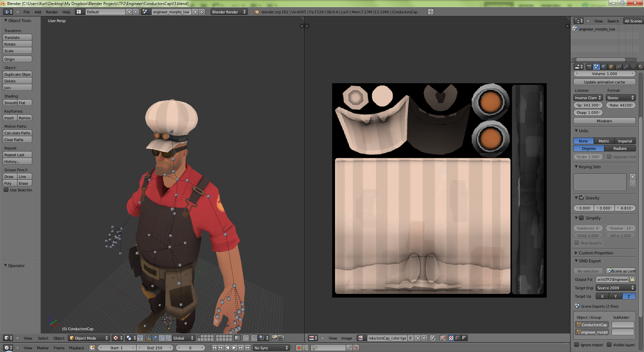The height and width of the screenshot is (352, 644).
Task: Click the Calculate Paths button
Action: click(x=17, y=133)
